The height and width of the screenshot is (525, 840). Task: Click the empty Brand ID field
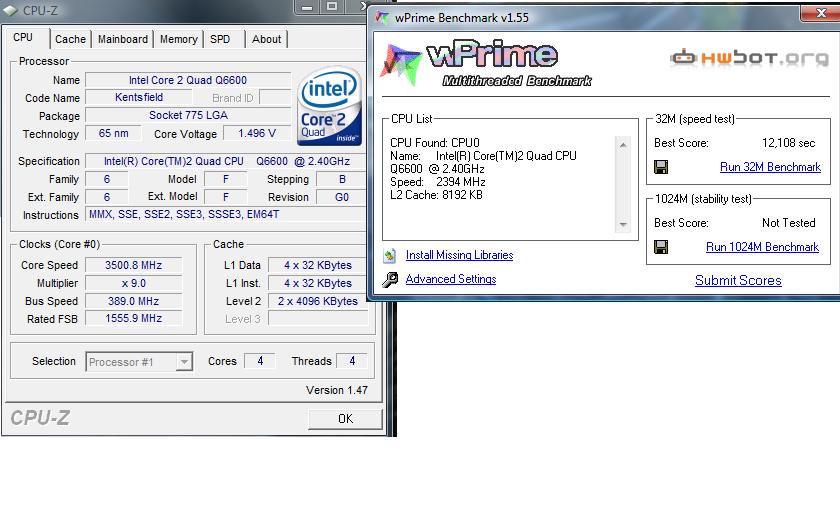[275, 98]
